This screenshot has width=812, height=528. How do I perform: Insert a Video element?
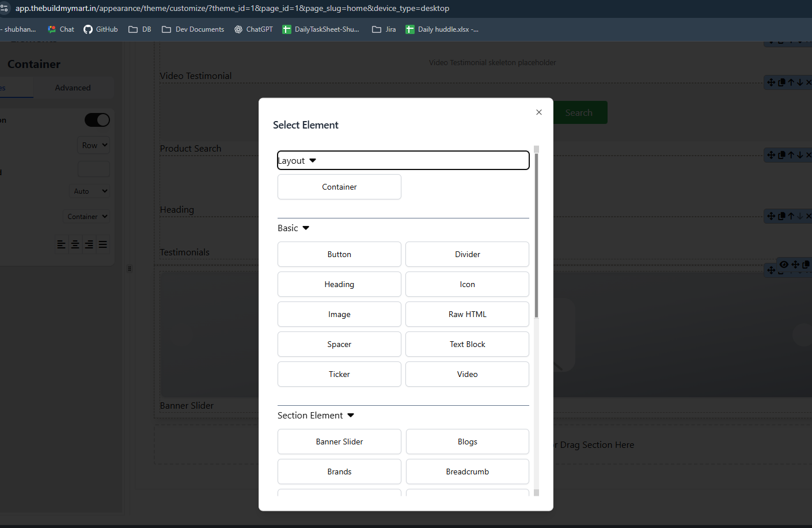pyautogui.click(x=467, y=374)
